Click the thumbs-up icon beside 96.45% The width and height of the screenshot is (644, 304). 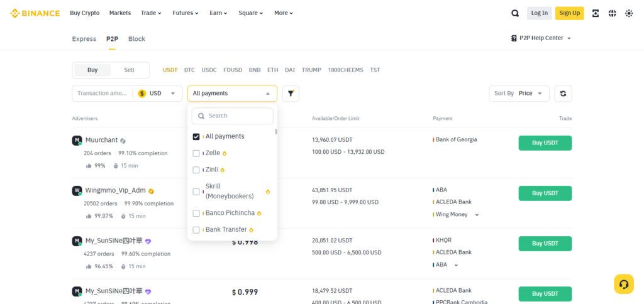click(x=89, y=266)
